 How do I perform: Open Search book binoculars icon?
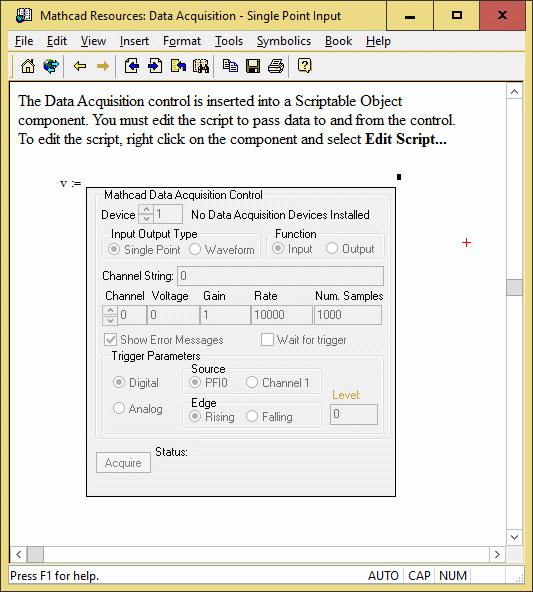(201, 66)
